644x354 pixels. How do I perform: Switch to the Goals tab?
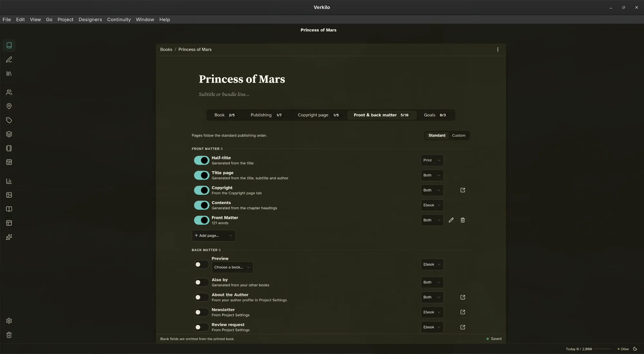[435, 115]
